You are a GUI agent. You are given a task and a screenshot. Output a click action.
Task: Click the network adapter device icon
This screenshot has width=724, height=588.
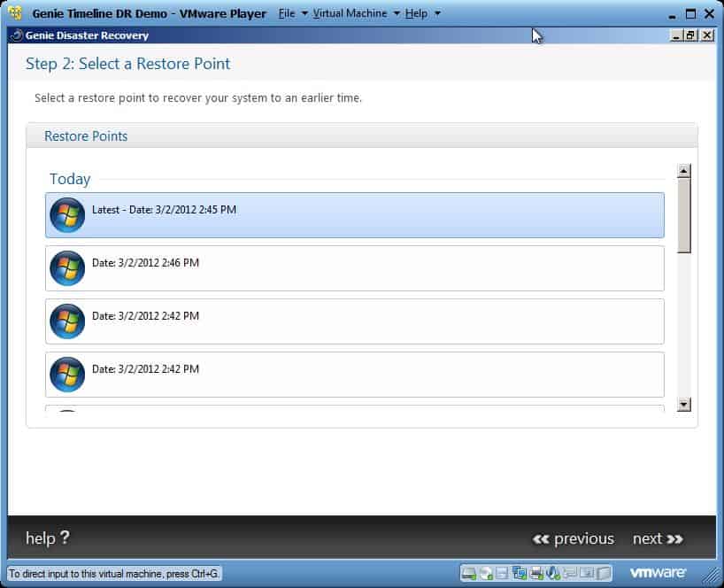click(x=519, y=573)
